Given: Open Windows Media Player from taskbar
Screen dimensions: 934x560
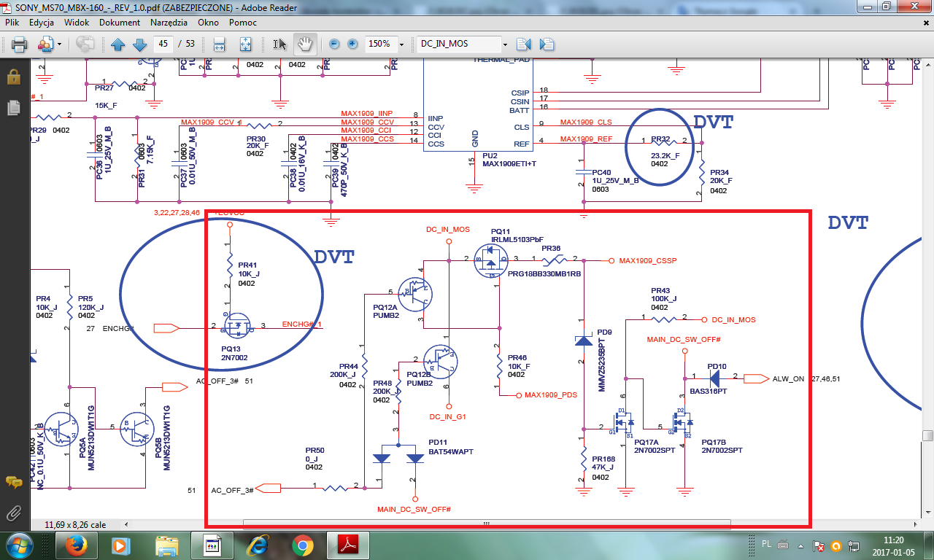Looking at the screenshot, I should point(120,545).
